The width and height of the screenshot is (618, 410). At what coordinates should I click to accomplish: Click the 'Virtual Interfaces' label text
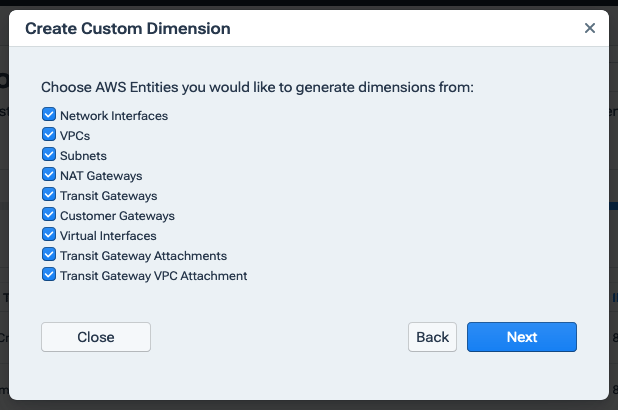(108, 236)
